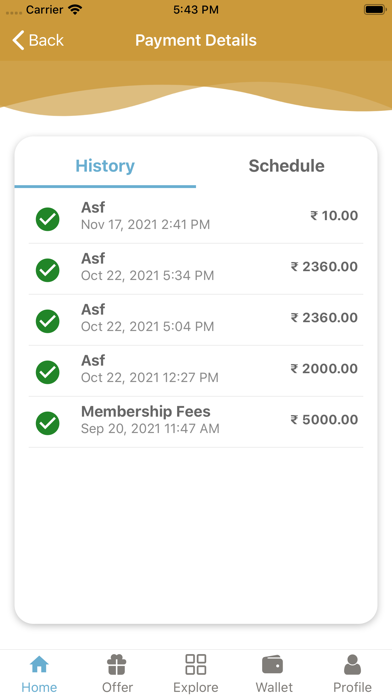Open the Wallet icon
Image resolution: width=392 pixels, height=696 pixels.
click(x=274, y=665)
